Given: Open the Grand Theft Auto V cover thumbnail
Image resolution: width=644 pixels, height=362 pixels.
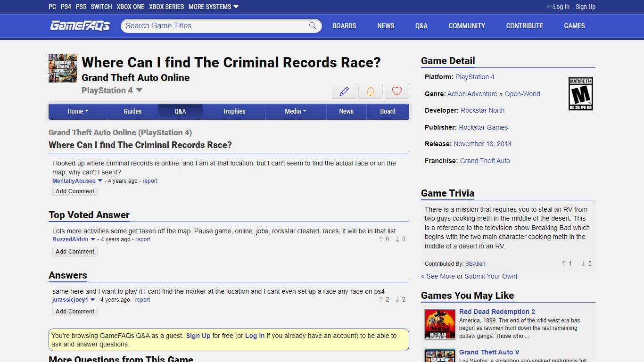Looking at the screenshot, I should [x=440, y=355].
